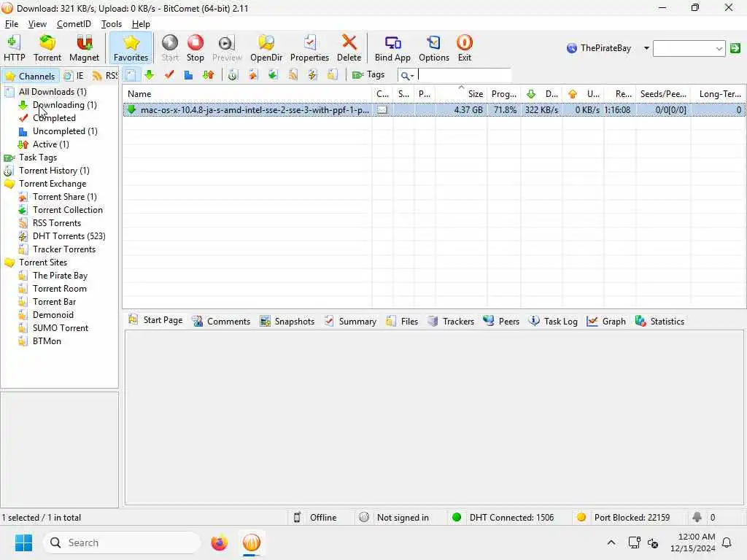This screenshot has width=747, height=560.
Task: Switch to the Peers tab
Action: (501, 322)
